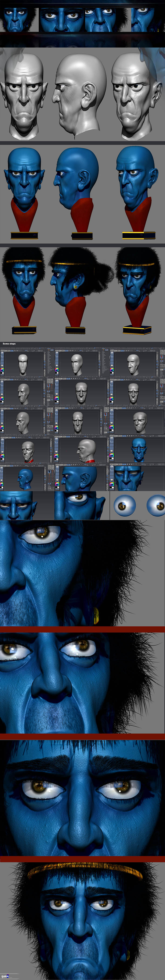Select the haired blue bust front view

click(24, 291)
